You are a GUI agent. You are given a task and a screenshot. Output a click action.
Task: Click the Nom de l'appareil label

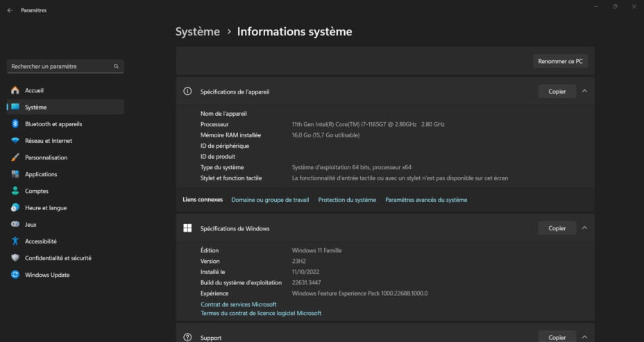coord(223,114)
